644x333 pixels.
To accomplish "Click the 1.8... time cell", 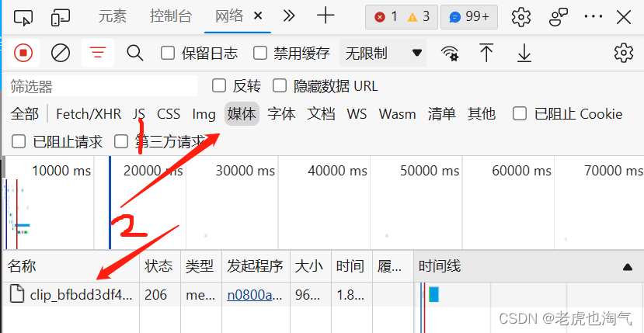I will point(352,294).
